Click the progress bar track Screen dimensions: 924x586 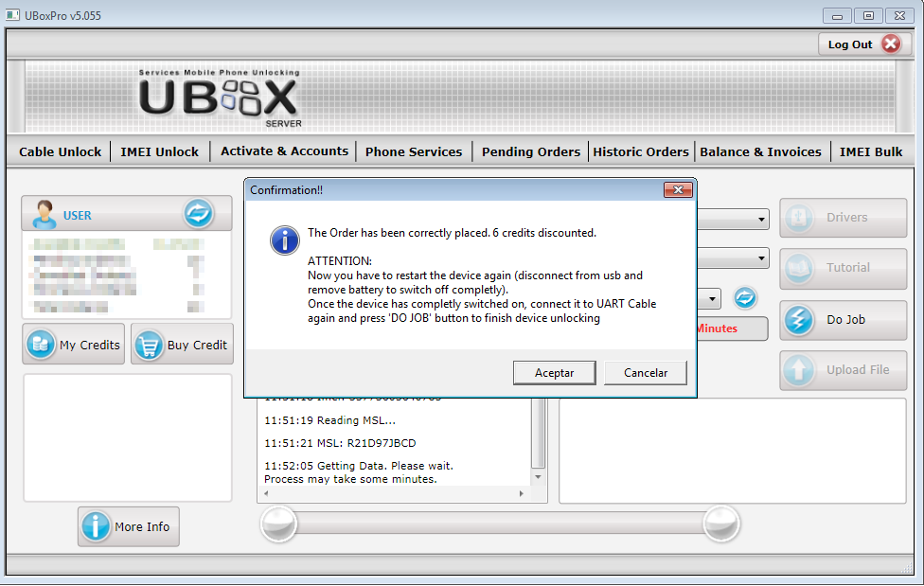tap(500, 523)
